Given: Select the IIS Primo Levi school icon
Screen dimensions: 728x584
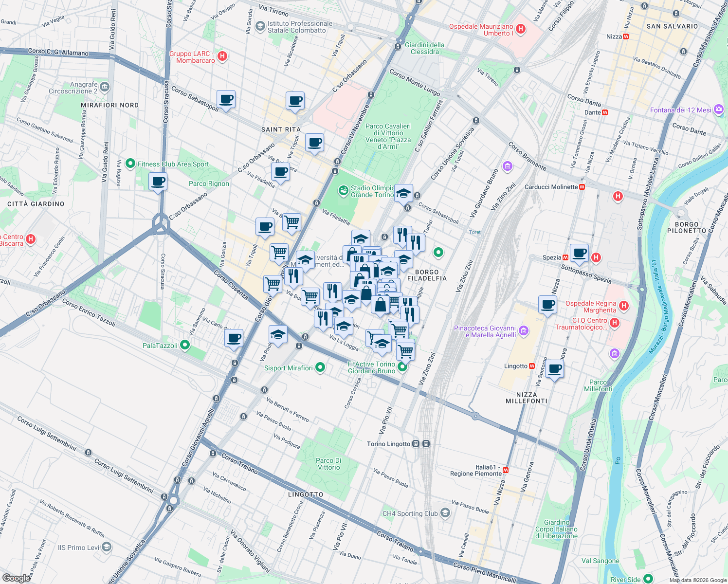Looking at the screenshot, I should point(107,547).
